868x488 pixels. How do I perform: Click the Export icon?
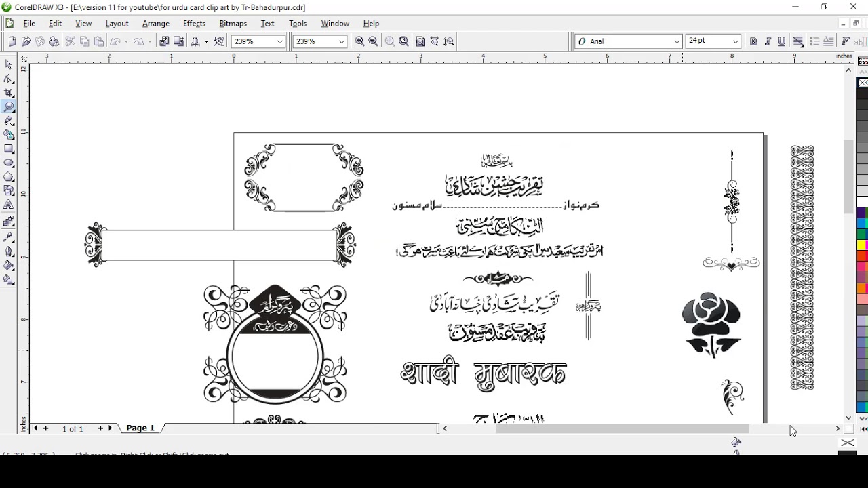[178, 41]
